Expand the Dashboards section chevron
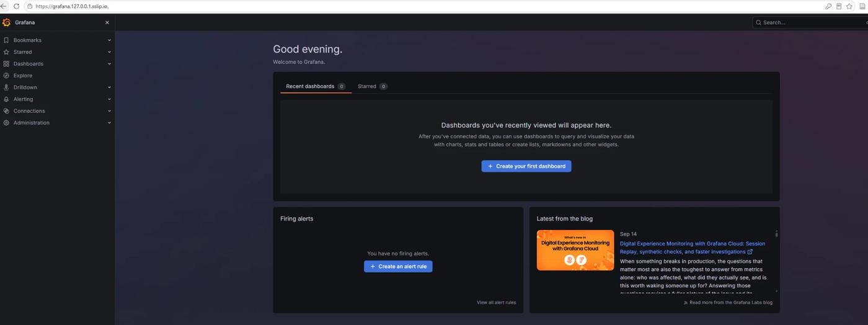The height and width of the screenshot is (325, 868). click(x=109, y=64)
